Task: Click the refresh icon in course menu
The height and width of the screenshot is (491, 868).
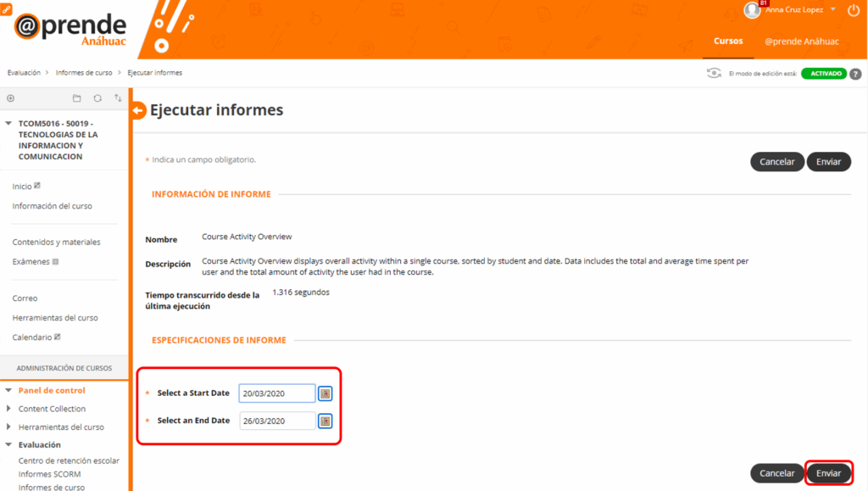Action: click(97, 98)
